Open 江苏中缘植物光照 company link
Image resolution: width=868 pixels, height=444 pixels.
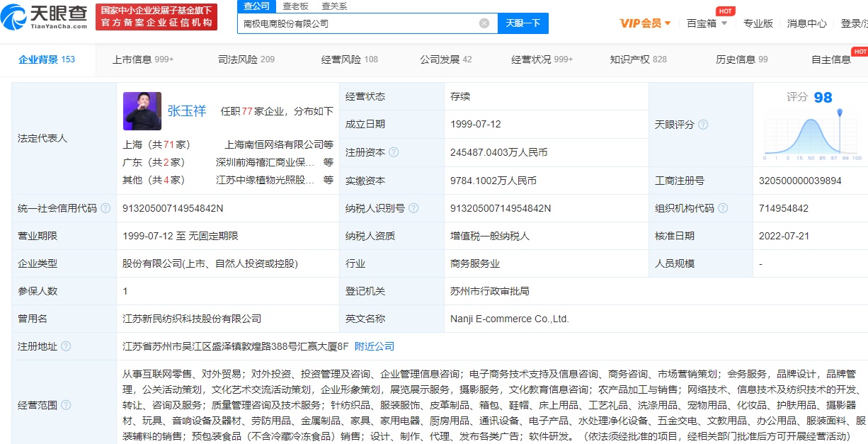(265, 180)
